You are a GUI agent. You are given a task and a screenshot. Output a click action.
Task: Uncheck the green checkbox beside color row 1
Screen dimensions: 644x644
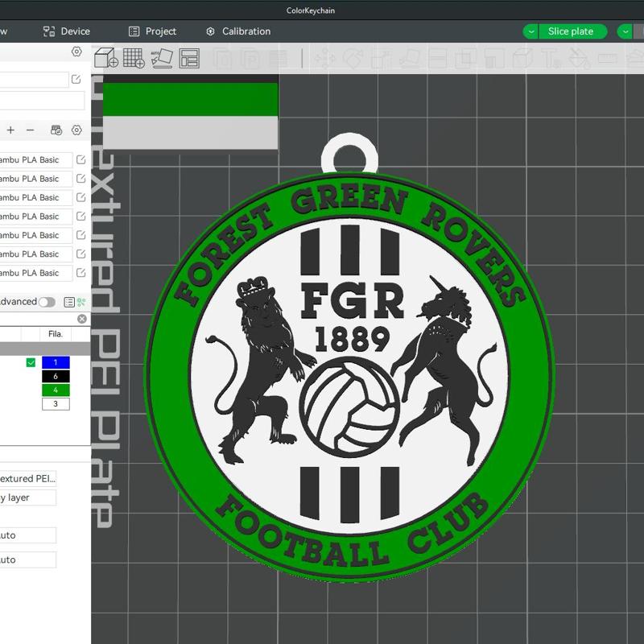pyautogui.click(x=30, y=362)
